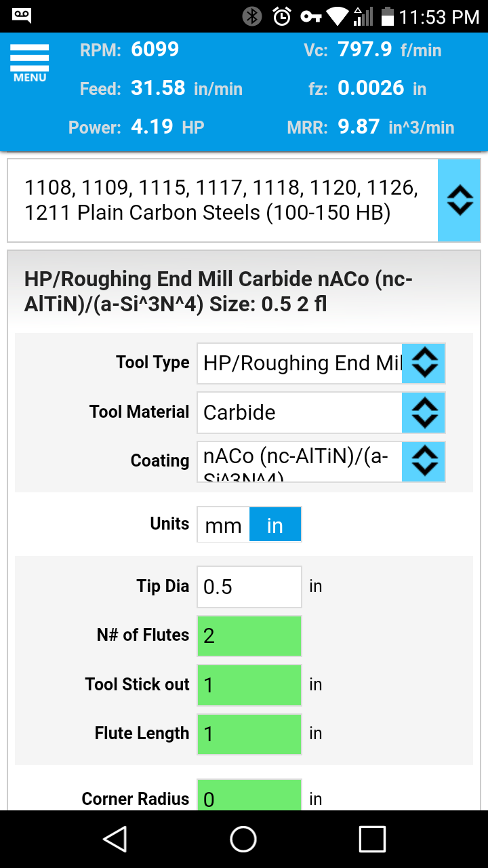The height and width of the screenshot is (868, 488).
Task: Open recent apps square icon
Action: (372, 839)
